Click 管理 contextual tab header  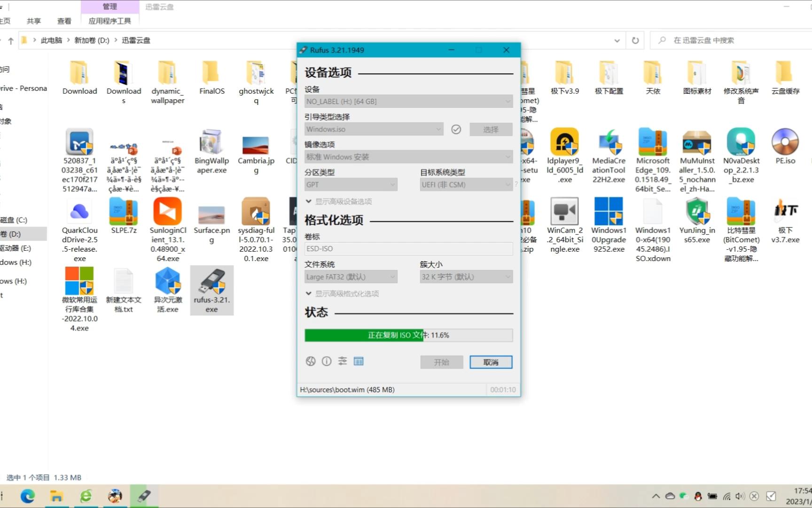pyautogui.click(x=110, y=7)
